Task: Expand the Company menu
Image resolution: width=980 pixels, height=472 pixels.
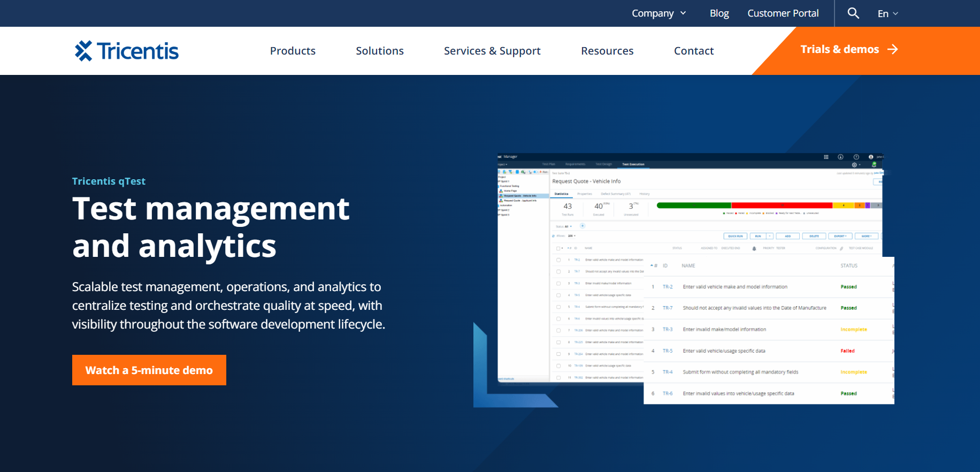Action: [x=659, y=13]
